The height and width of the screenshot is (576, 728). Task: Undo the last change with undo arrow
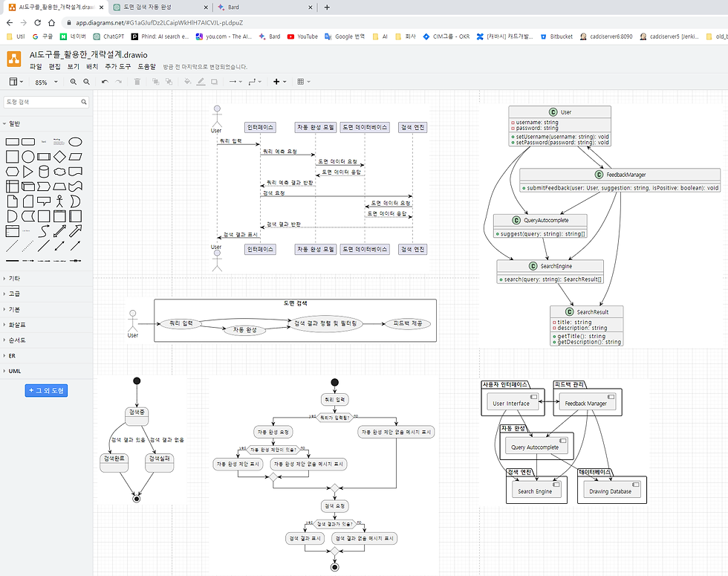click(105, 82)
